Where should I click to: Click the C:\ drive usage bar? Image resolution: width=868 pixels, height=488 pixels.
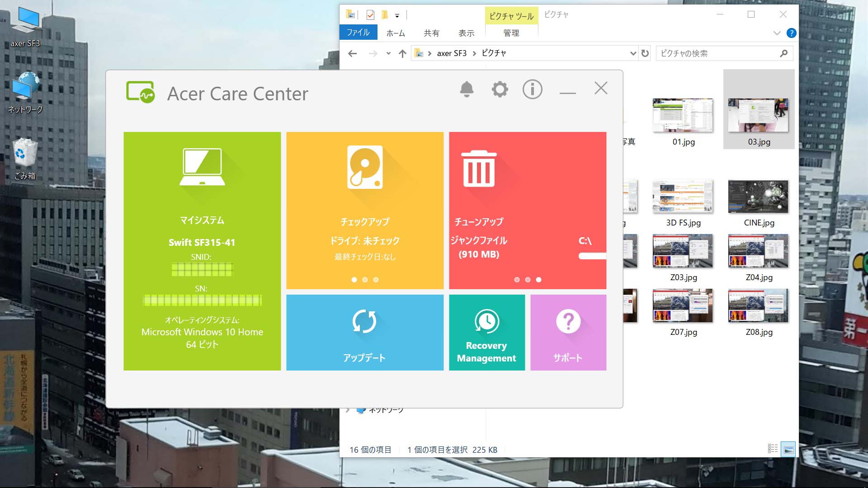click(x=592, y=256)
